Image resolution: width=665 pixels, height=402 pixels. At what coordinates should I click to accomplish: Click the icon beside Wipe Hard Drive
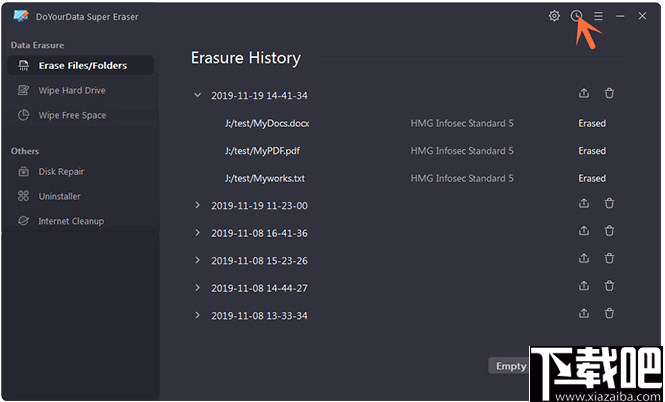(23, 90)
